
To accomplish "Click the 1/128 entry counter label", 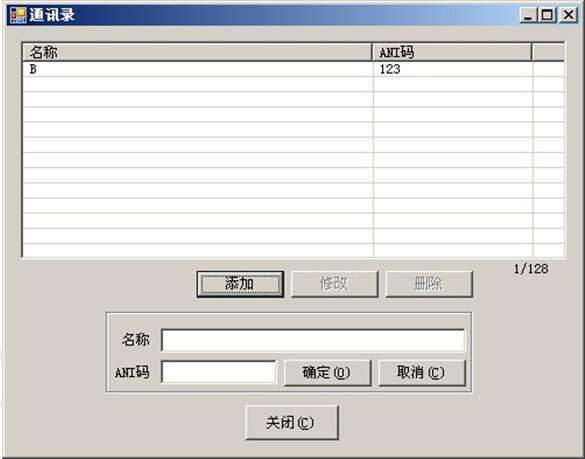I will click(x=531, y=269).
